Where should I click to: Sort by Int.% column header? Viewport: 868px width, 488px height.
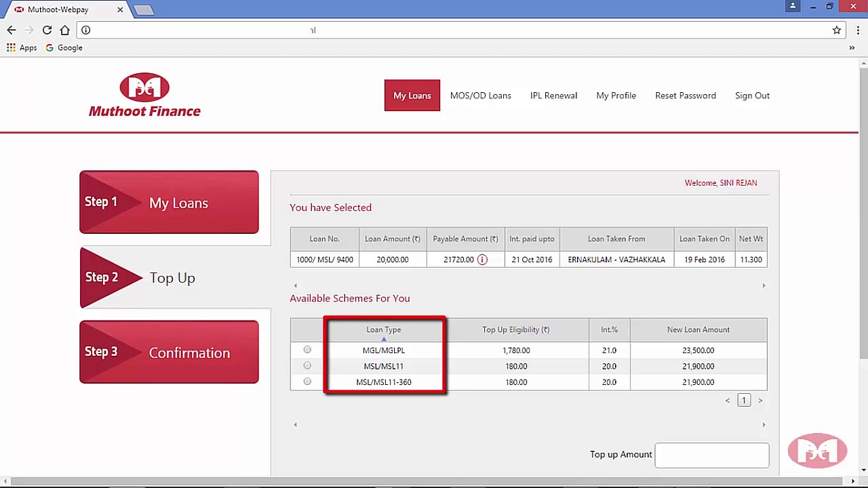(x=609, y=329)
